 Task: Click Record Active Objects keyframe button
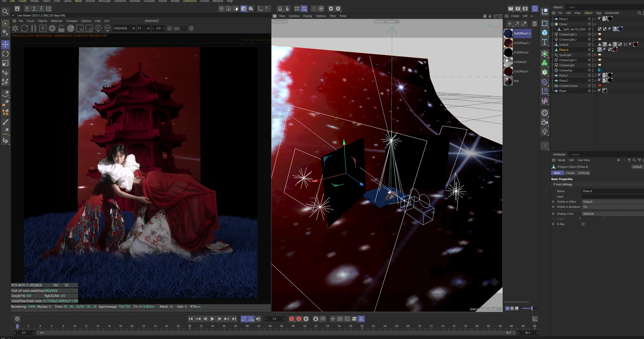pos(291,319)
